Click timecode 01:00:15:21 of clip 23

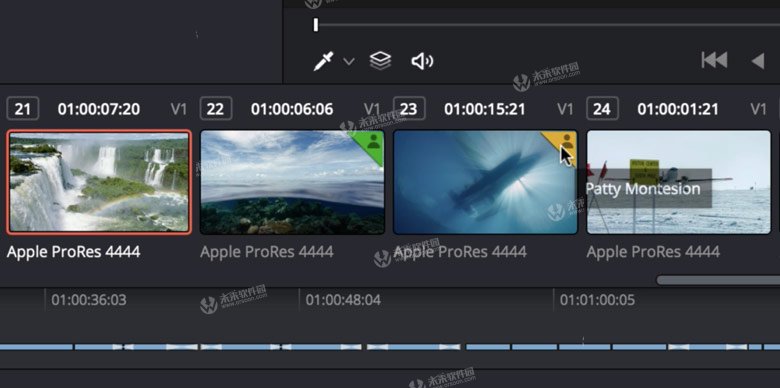[485, 109]
